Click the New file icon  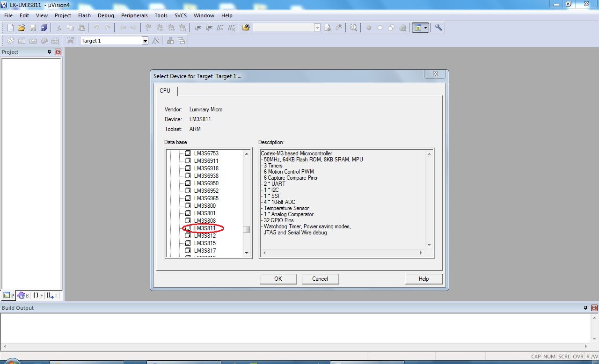[x=10, y=28]
